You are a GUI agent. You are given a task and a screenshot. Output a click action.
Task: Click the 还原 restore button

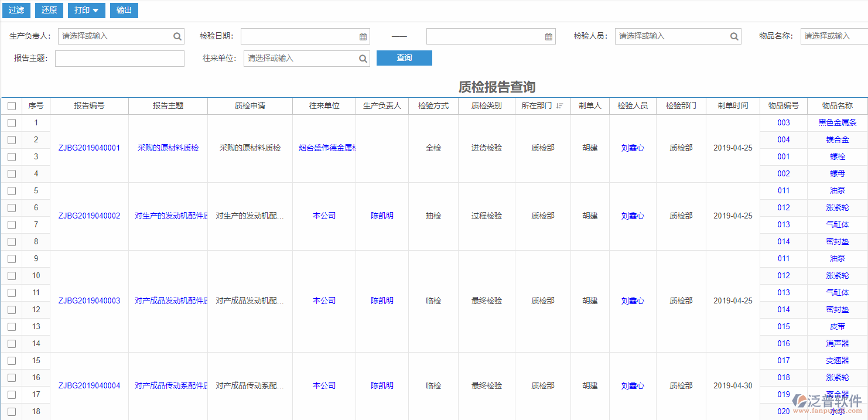click(x=49, y=10)
